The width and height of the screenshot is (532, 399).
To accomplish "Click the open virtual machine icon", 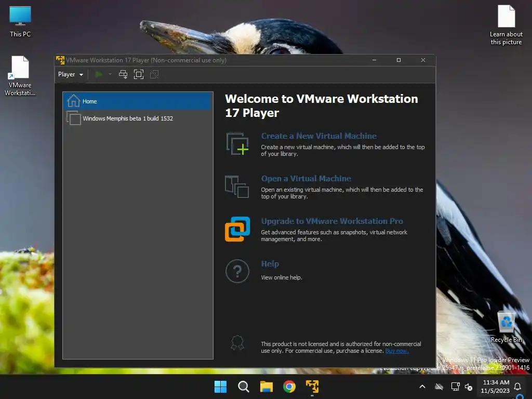I will [237, 187].
